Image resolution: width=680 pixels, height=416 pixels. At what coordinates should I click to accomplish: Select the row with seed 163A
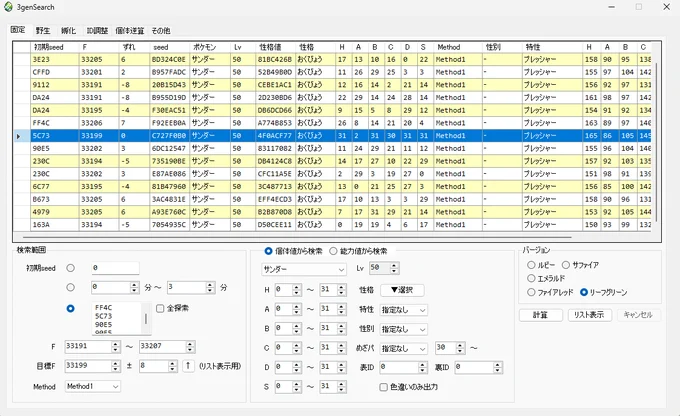point(332,225)
